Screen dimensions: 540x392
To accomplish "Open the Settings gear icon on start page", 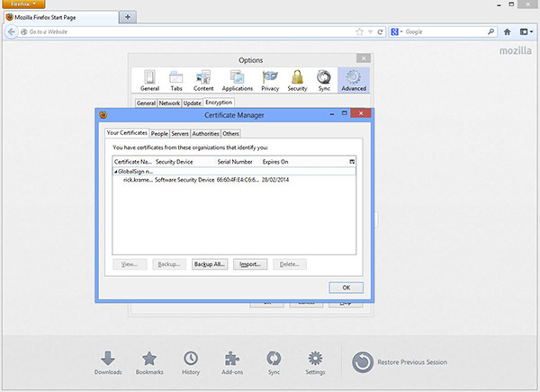I will tap(315, 358).
